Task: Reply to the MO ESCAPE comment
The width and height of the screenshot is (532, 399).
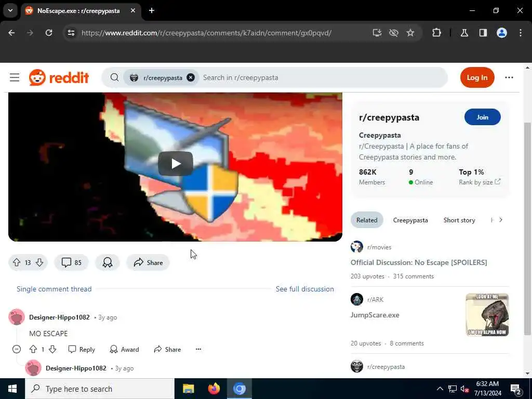Action: [82, 350]
